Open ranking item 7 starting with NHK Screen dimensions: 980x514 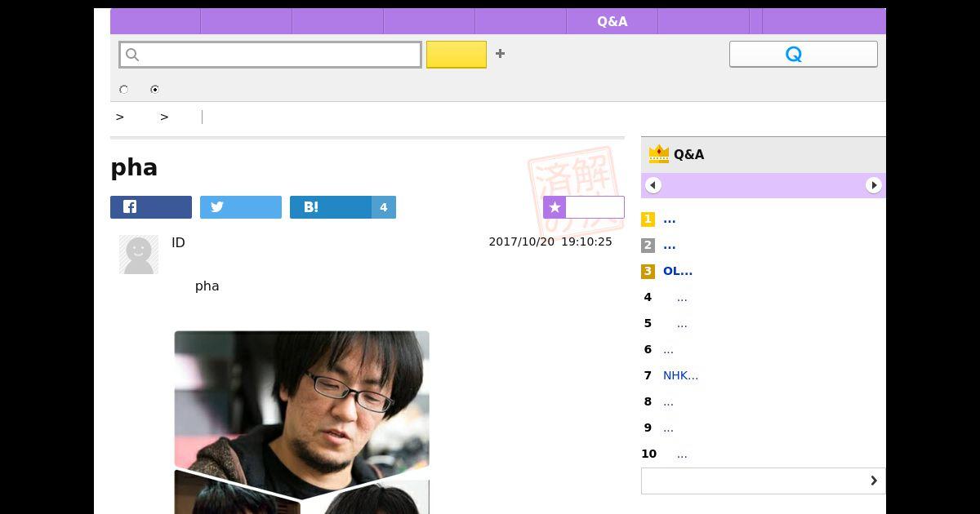681,376
